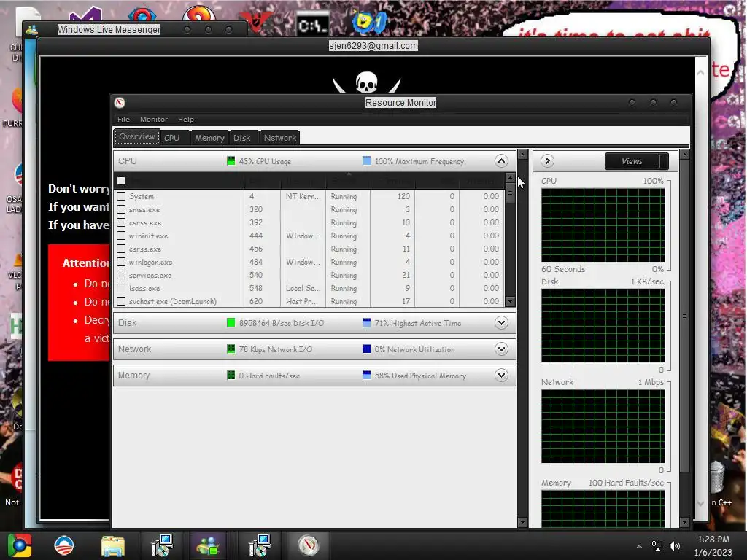
Task: Expand the Disk section chevron
Action: tap(501, 323)
